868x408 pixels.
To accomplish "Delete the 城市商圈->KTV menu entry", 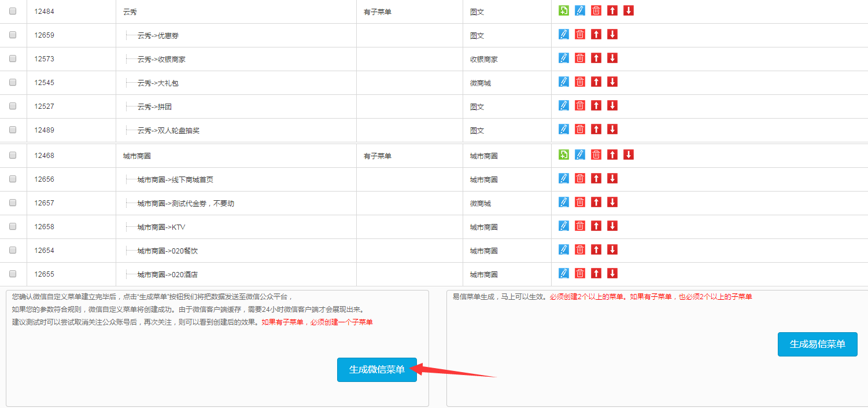I will tap(580, 226).
